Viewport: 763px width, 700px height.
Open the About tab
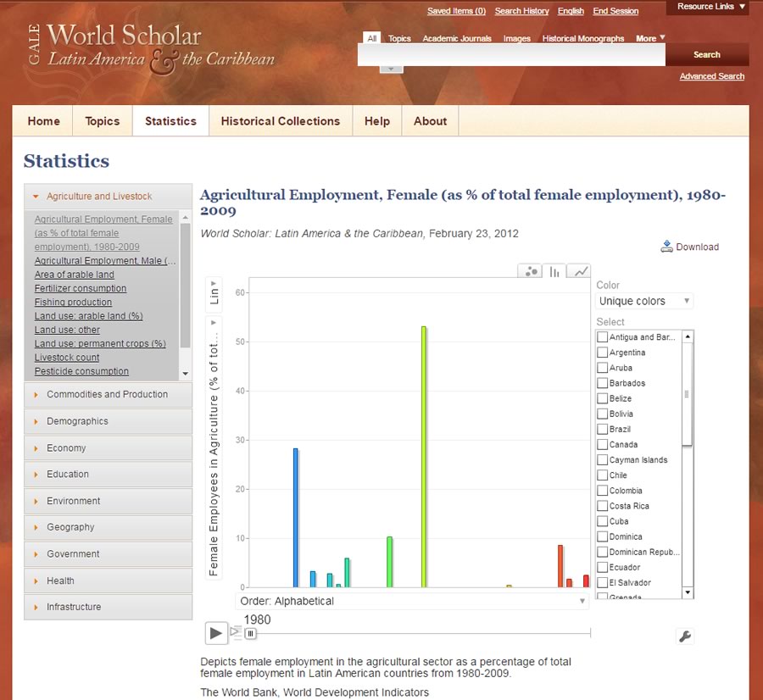coord(430,121)
